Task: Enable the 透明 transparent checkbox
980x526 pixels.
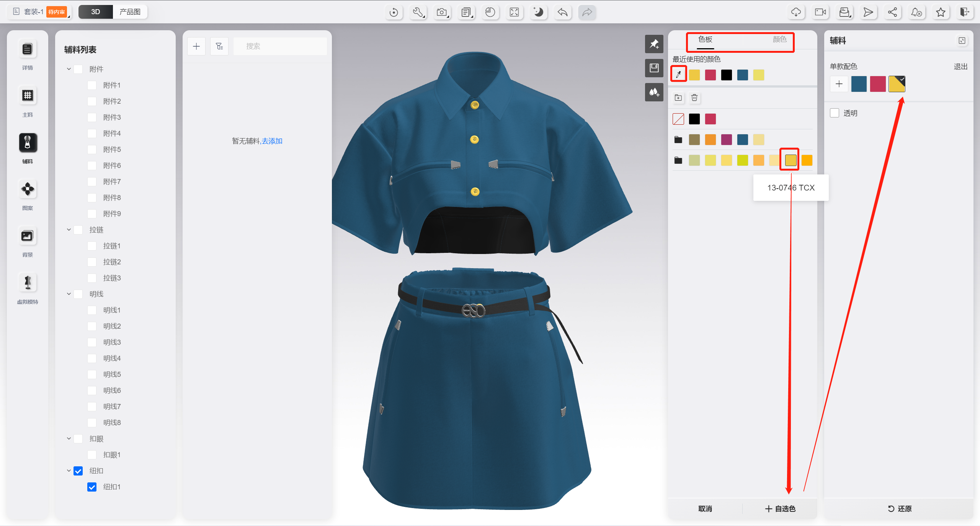Action: point(835,113)
